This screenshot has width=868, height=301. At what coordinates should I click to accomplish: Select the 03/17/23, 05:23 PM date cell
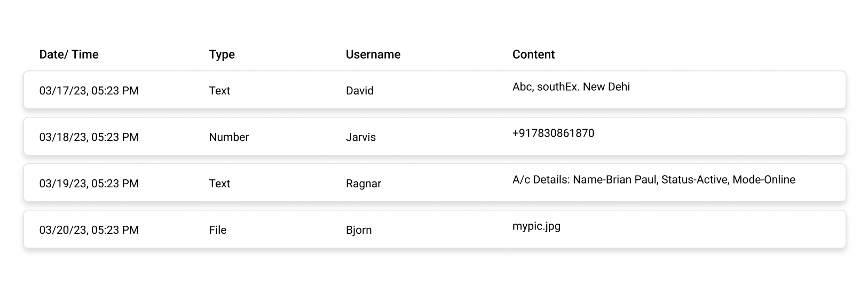click(89, 91)
